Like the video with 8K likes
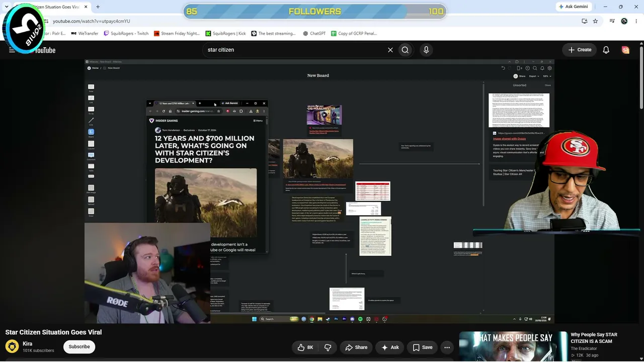The width and height of the screenshot is (644, 362). [x=305, y=347]
